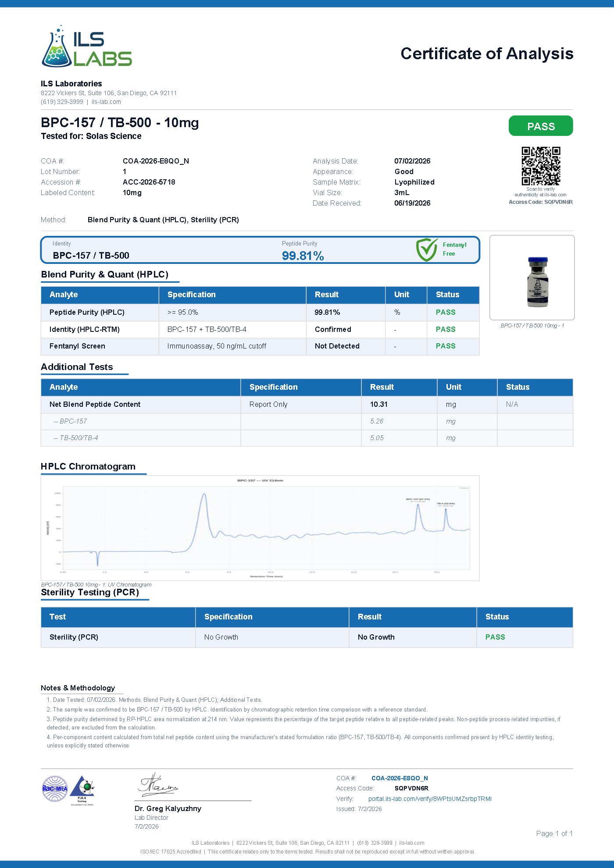Click the ilac-MRA accreditation logo
Viewport: 614px width, 868px height.
coord(55,789)
